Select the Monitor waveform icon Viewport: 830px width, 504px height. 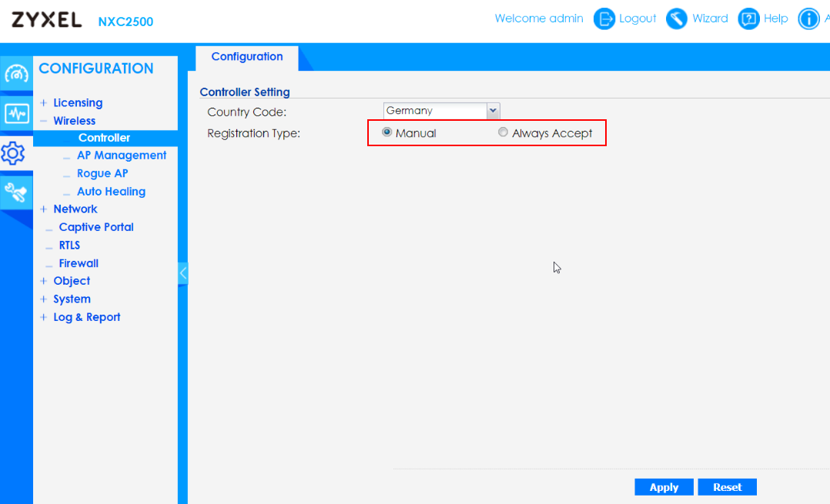click(x=16, y=113)
